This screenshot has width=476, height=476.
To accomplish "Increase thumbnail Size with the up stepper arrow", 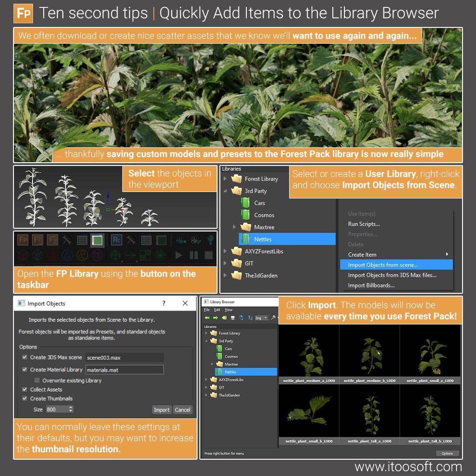I will (71, 407).
